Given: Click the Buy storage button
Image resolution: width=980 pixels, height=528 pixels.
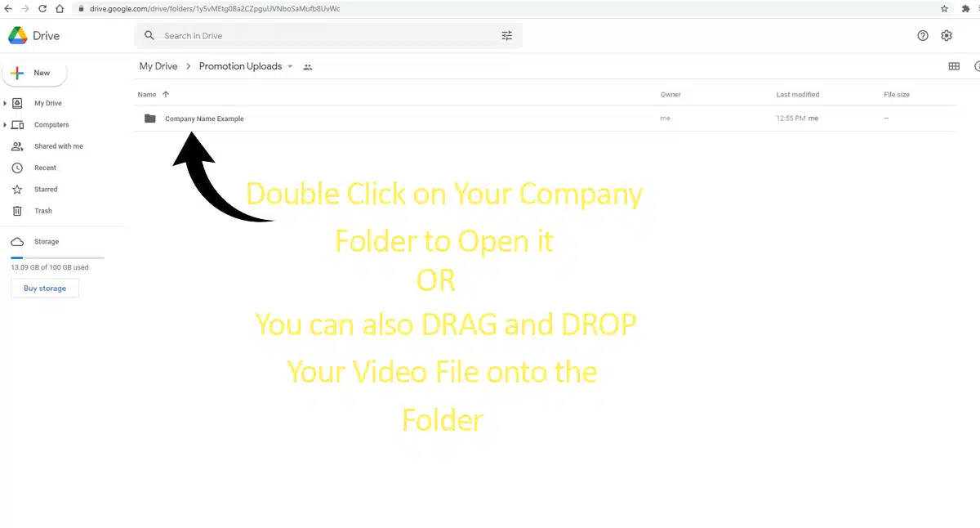Looking at the screenshot, I should [x=45, y=289].
